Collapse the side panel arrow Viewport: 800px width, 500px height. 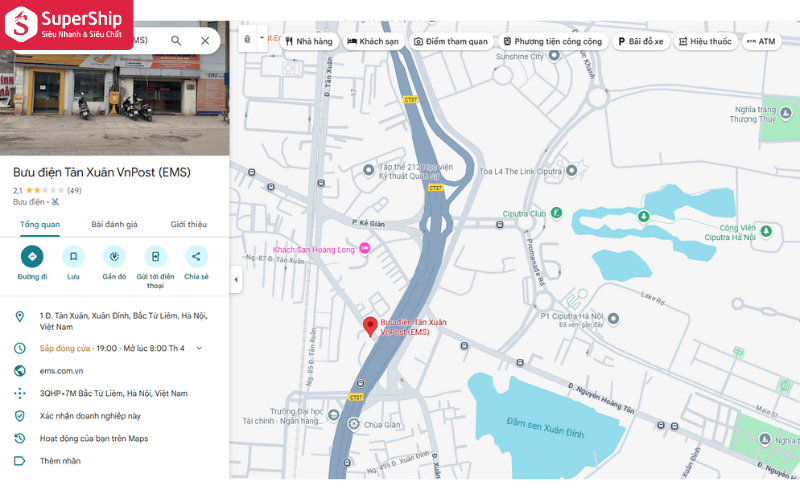[236, 280]
